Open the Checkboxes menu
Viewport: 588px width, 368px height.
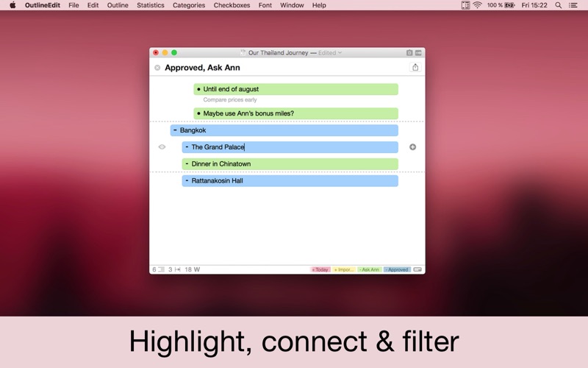click(232, 5)
